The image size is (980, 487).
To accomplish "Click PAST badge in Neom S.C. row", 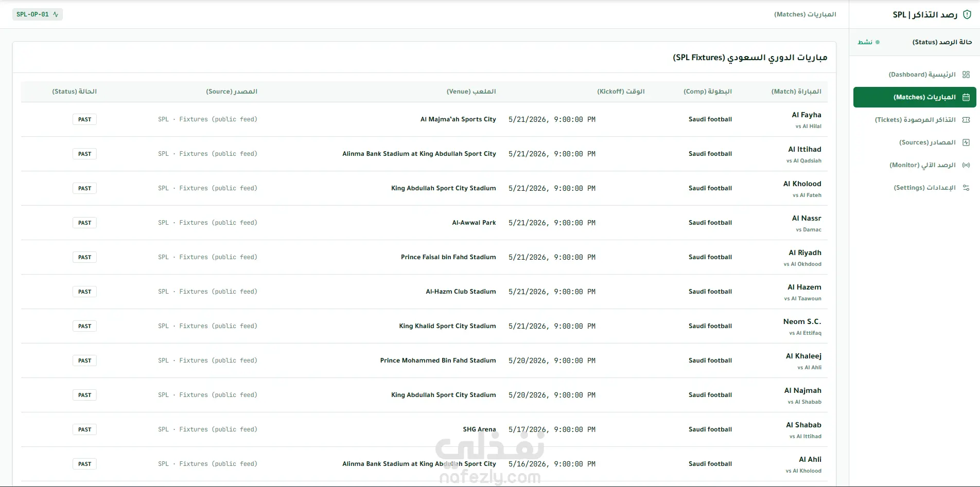I will (x=84, y=326).
